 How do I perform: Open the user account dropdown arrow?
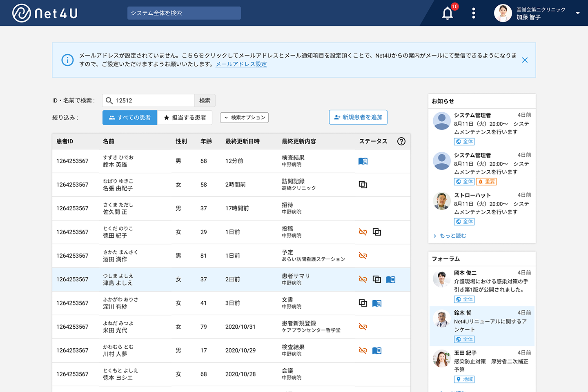point(577,13)
